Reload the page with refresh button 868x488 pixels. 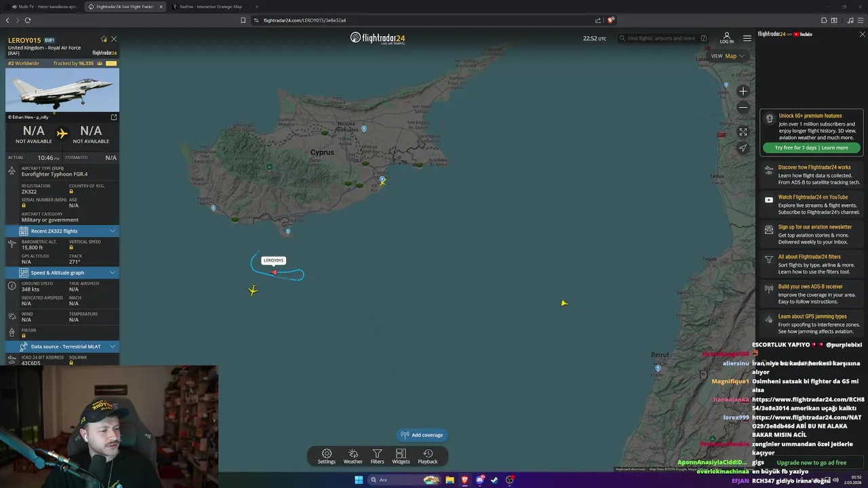[x=27, y=20]
